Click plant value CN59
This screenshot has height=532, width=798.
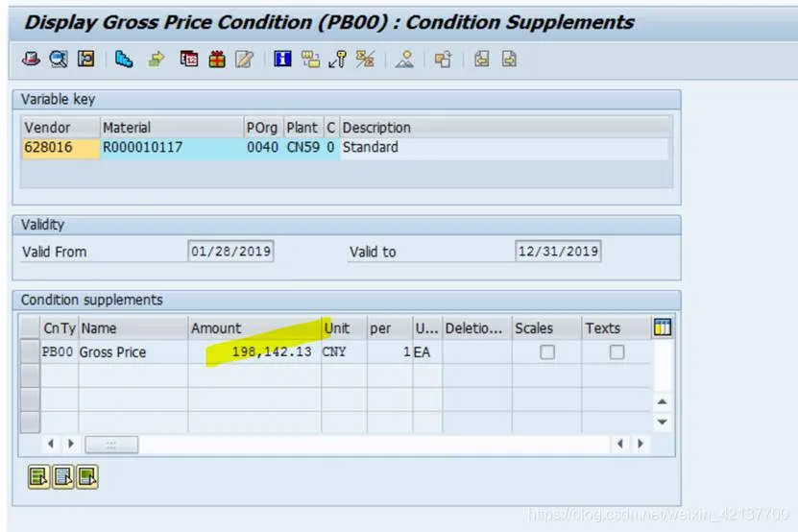coord(303,148)
